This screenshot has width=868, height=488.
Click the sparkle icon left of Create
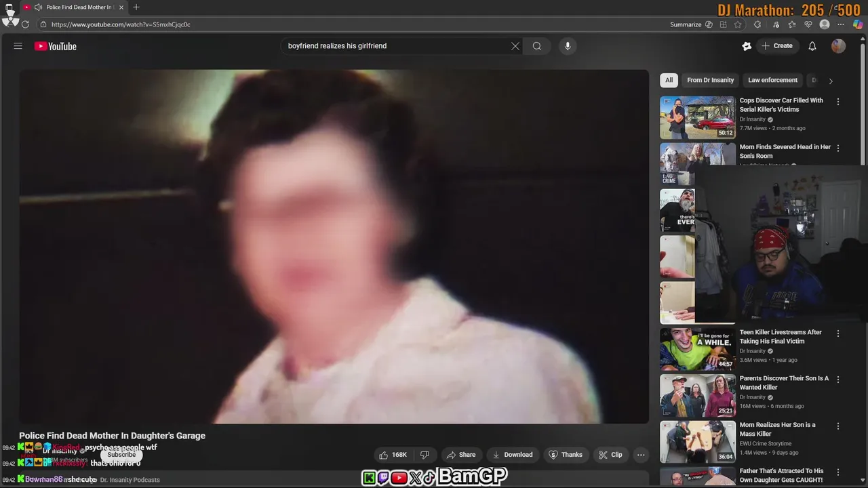tap(747, 46)
